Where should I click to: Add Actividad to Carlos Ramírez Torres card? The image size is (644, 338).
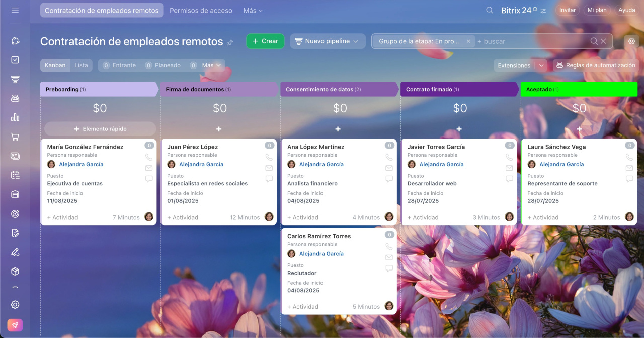tap(303, 306)
